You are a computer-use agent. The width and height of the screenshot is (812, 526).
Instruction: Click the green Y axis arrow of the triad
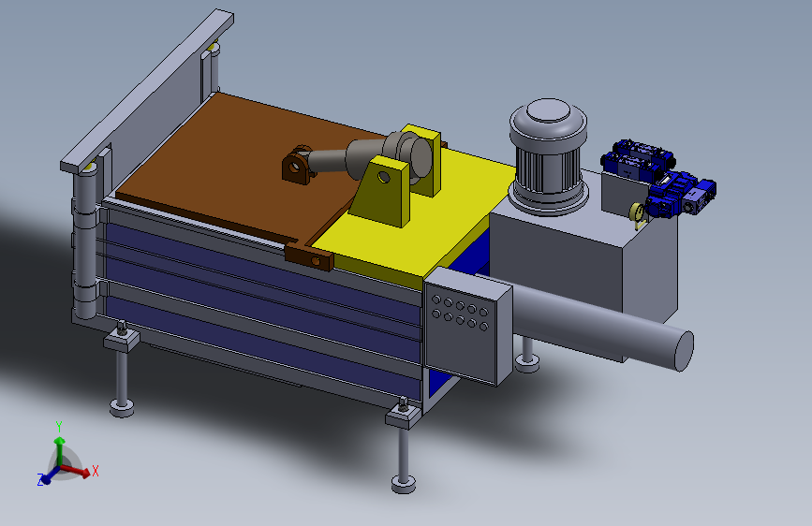(x=60, y=449)
